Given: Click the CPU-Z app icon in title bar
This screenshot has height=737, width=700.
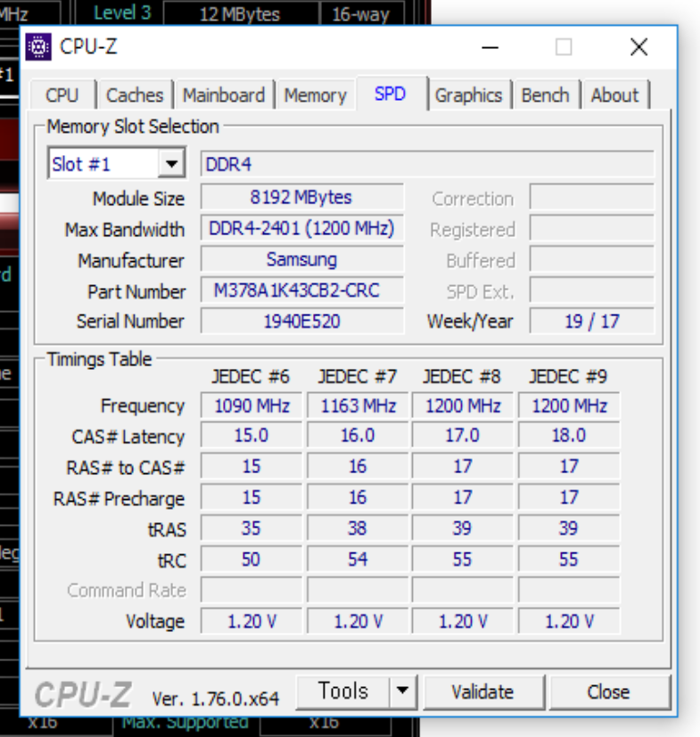Looking at the screenshot, I should (x=38, y=46).
